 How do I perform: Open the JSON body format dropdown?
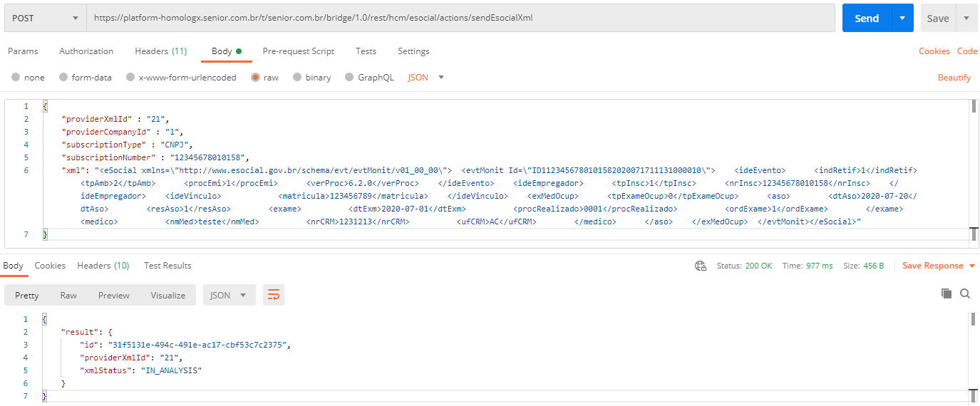(425, 78)
